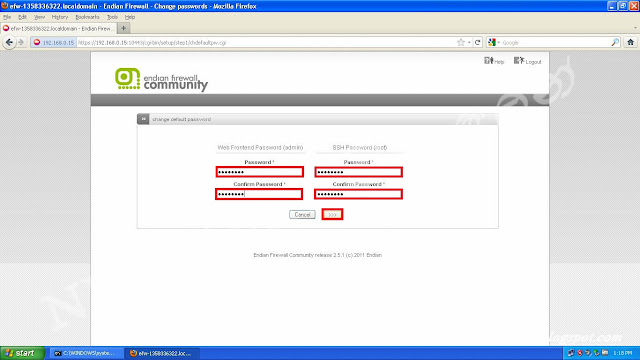Click the Logout link

(x=528, y=61)
